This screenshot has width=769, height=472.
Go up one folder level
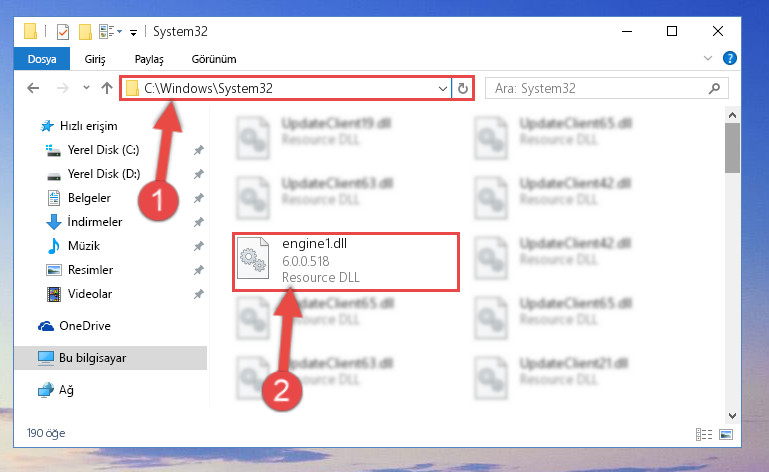(x=106, y=88)
